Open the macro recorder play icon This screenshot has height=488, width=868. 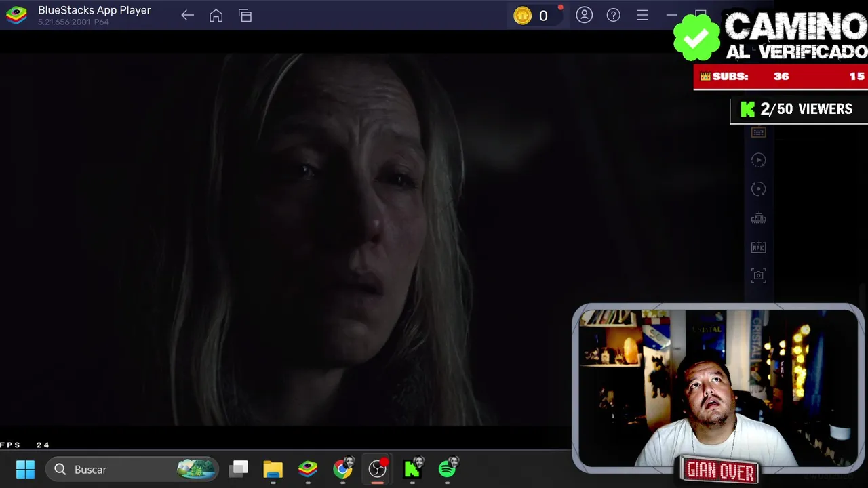point(758,160)
